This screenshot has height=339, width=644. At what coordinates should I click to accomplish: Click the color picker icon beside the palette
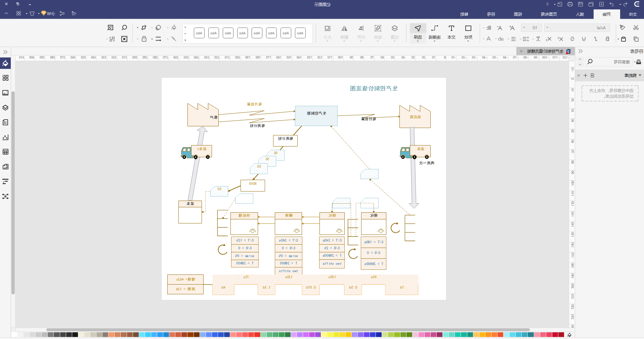click(x=569, y=335)
